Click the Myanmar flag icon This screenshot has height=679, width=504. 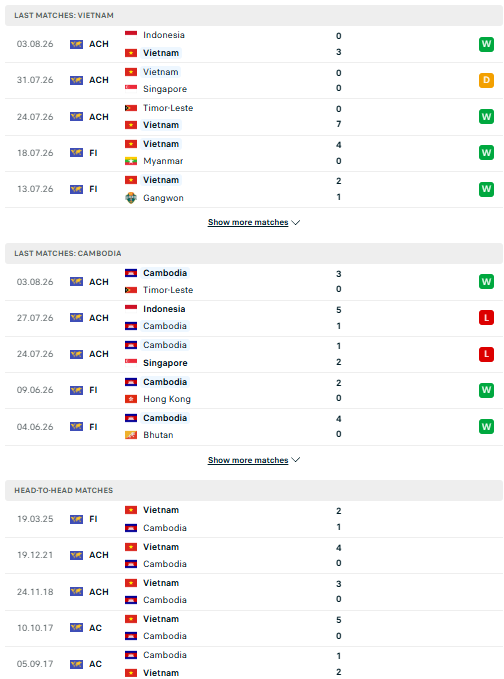click(131, 161)
